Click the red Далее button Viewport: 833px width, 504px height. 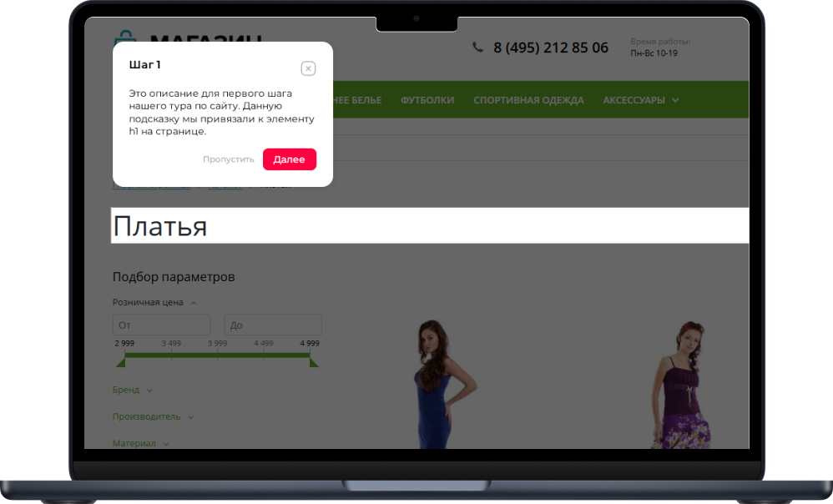(x=289, y=159)
